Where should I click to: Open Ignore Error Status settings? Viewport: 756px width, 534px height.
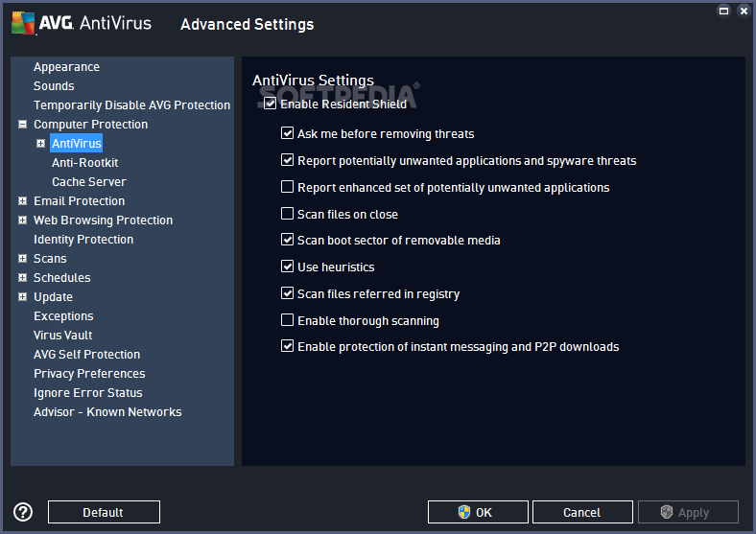click(x=88, y=393)
